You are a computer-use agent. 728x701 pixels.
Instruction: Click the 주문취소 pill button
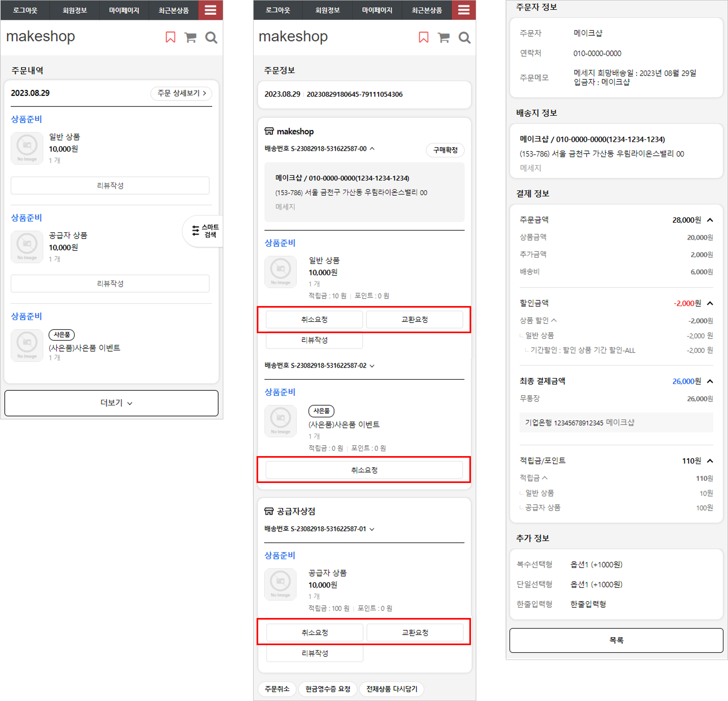pyautogui.click(x=277, y=689)
